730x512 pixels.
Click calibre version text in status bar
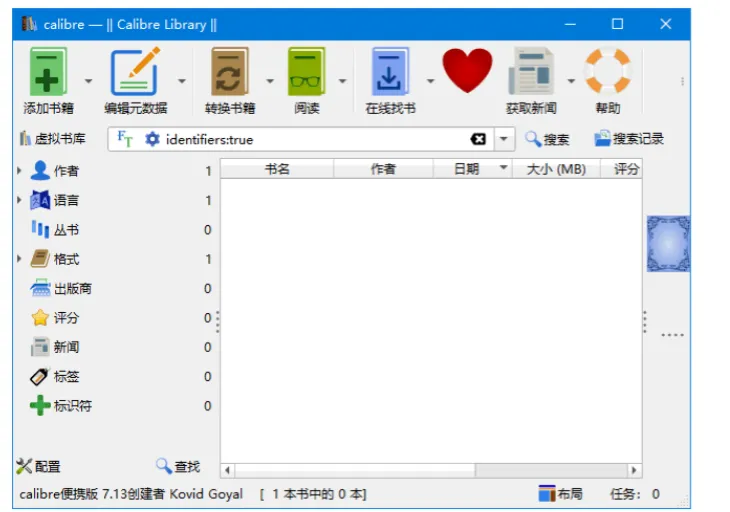click(131, 494)
